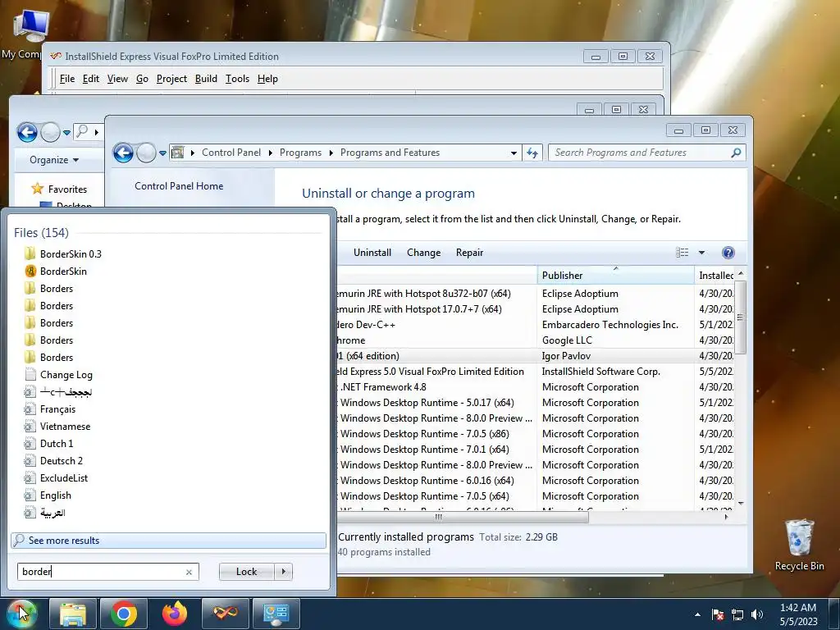
Task: Open the taskbar clock showing 1:42 AM
Action: point(798,614)
